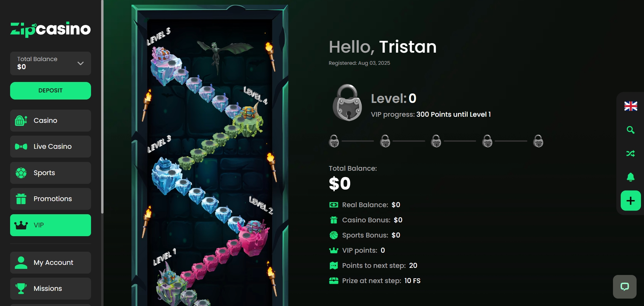Open notifications with the bell icon
The height and width of the screenshot is (306, 644).
pos(631,177)
